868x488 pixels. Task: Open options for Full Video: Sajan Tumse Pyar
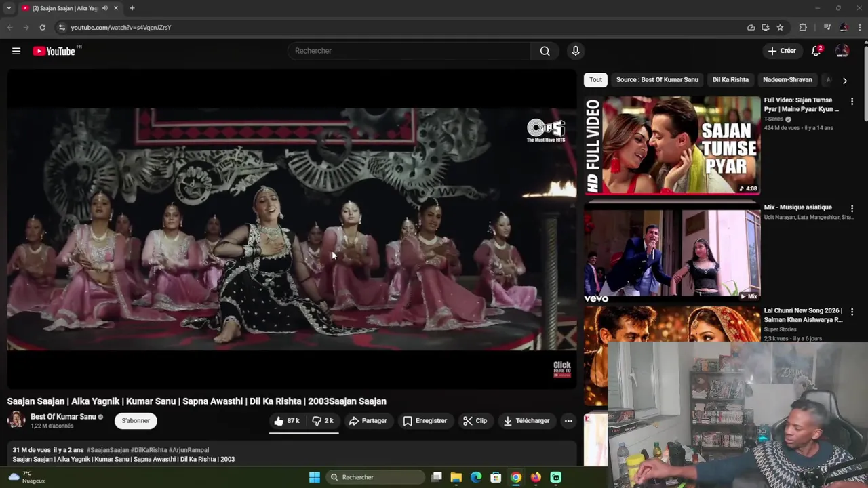pos(852,102)
